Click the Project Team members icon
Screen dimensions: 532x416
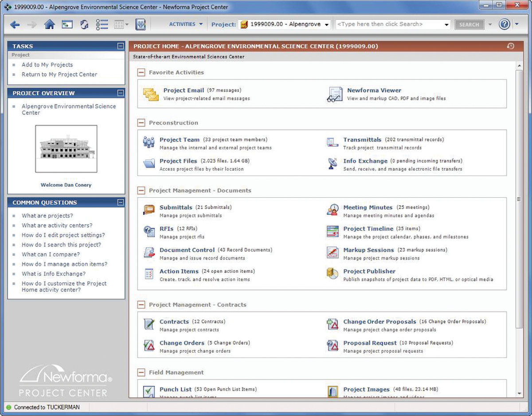(149, 143)
